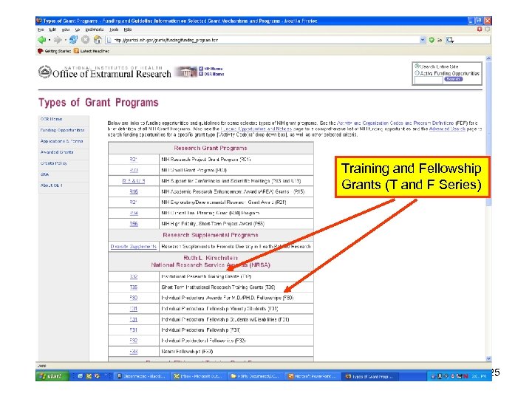Click the URL address bar field
Image resolution: width=532 pixels, height=399 pixels.
pyautogui.click(x=266, y=40)
